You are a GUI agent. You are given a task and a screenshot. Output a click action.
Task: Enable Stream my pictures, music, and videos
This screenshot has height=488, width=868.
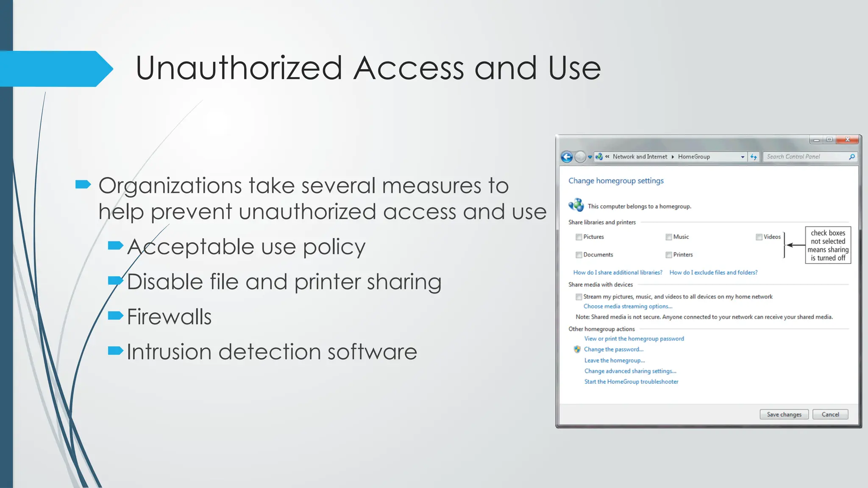click(x=579, y=297)
